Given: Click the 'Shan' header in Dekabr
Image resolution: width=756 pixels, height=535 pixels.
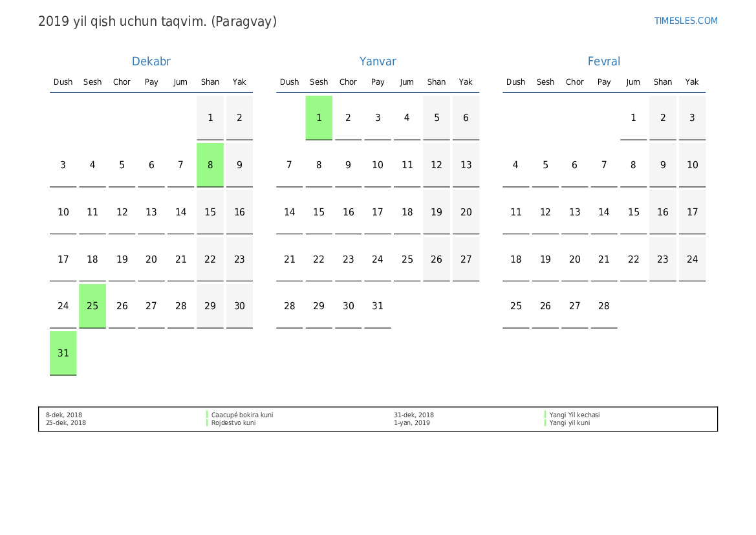Looking at the screenshot, I should tap(210, 82).
